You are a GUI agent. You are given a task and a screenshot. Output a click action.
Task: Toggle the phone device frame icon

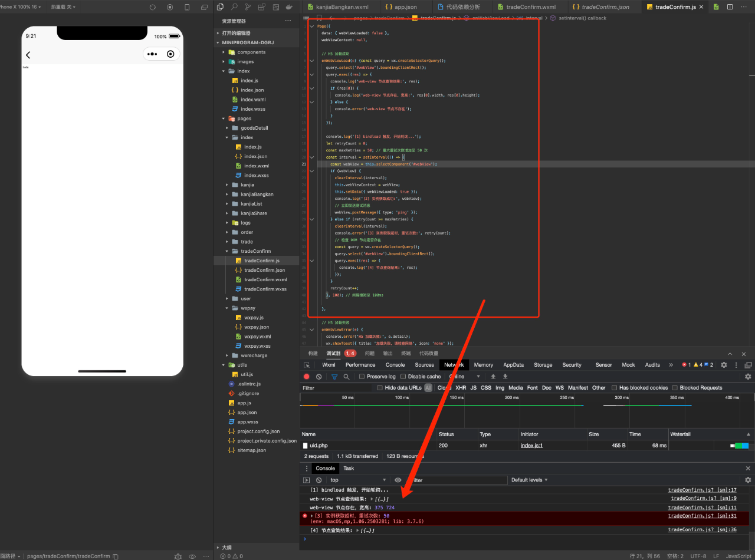(x=188, y=7)
